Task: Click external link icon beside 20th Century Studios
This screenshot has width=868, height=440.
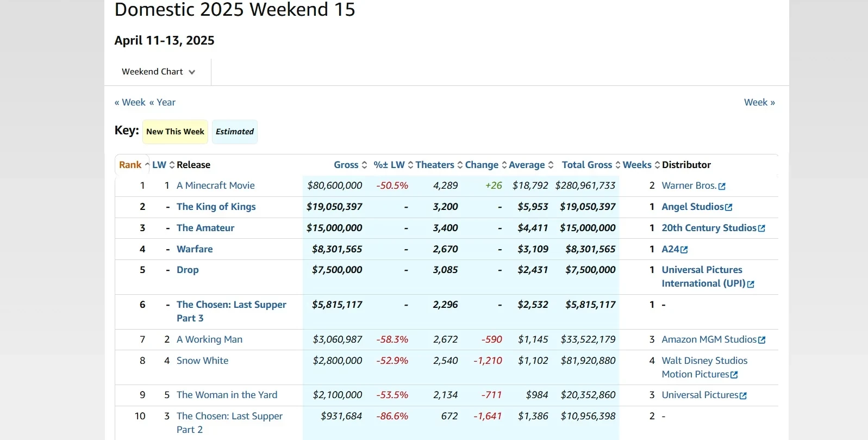Action: [761, 228]
